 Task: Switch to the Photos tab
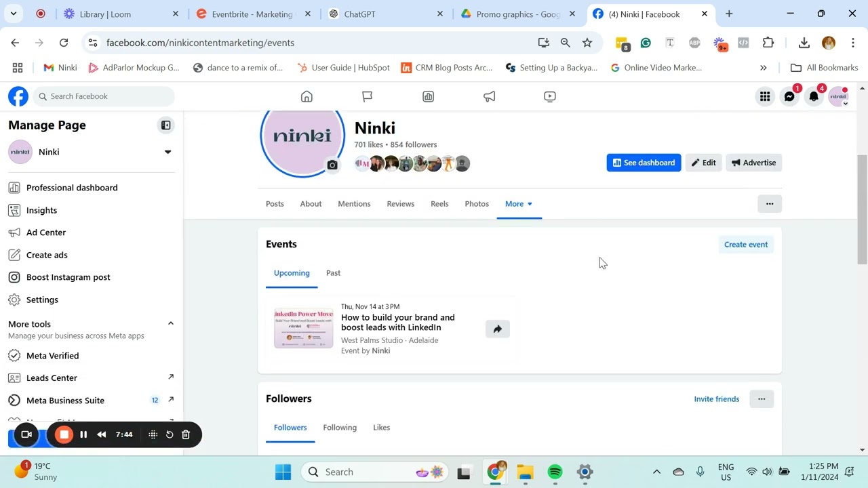point(477,204)
